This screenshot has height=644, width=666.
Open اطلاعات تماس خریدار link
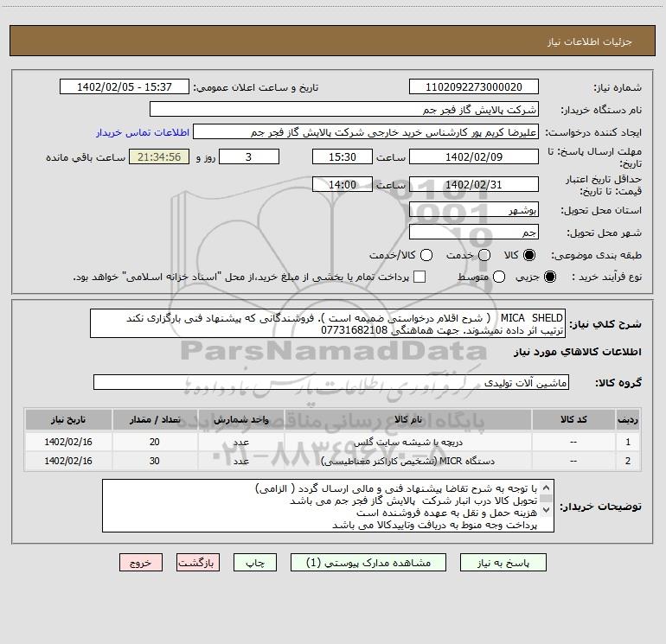[143, 132]
